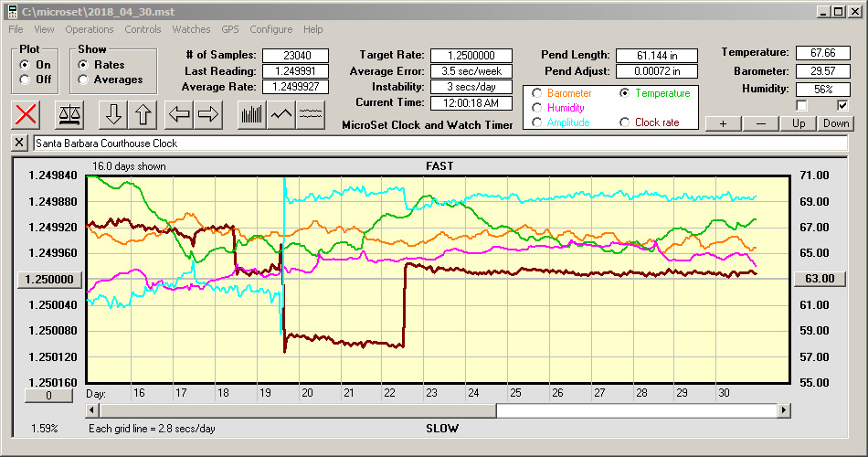Screen dimensions: 868x457
Task: Click the plus (+) scale button
Action: click(723, 123)
